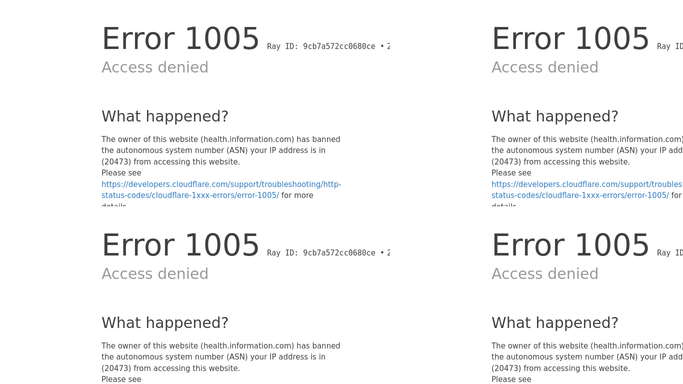Select the Ray ID text in lower-left page
The height and width of the screenshot is (384, 683).
click(321, 253)
